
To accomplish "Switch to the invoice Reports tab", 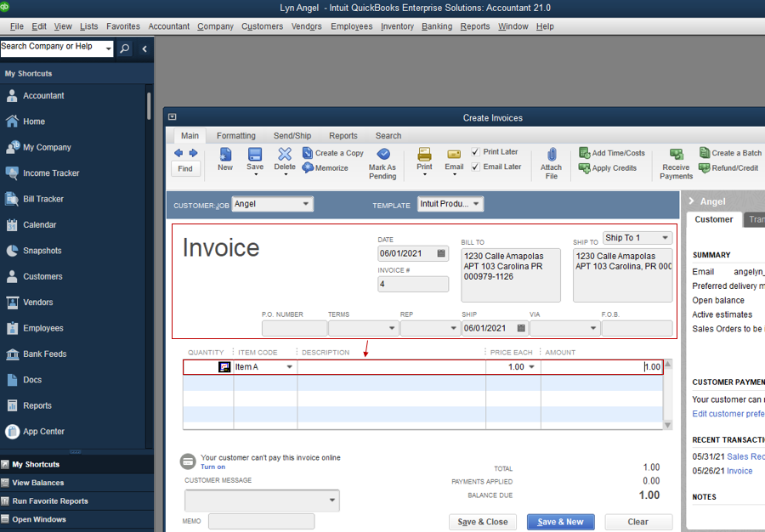I will [x=343, y=136].
